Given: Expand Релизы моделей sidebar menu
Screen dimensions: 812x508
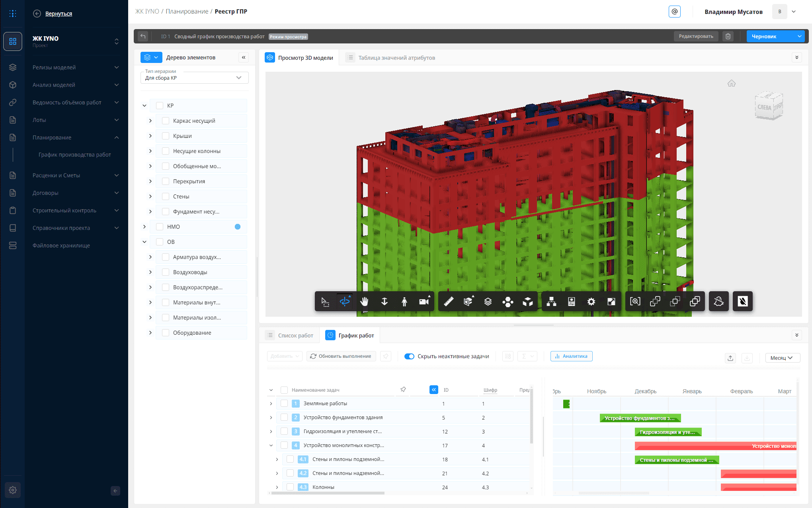Looking at the screenshot, I should (76, 67).
